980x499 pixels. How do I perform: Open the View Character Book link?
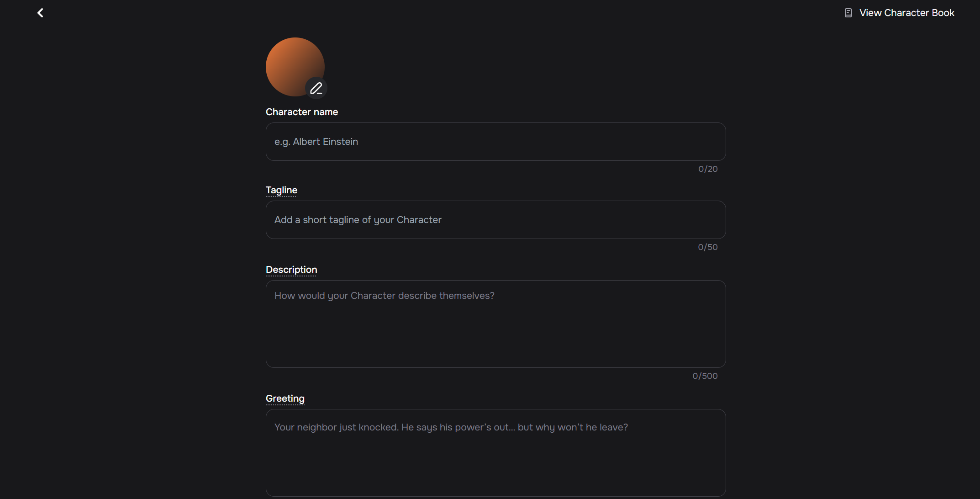(x=899, y=13)
